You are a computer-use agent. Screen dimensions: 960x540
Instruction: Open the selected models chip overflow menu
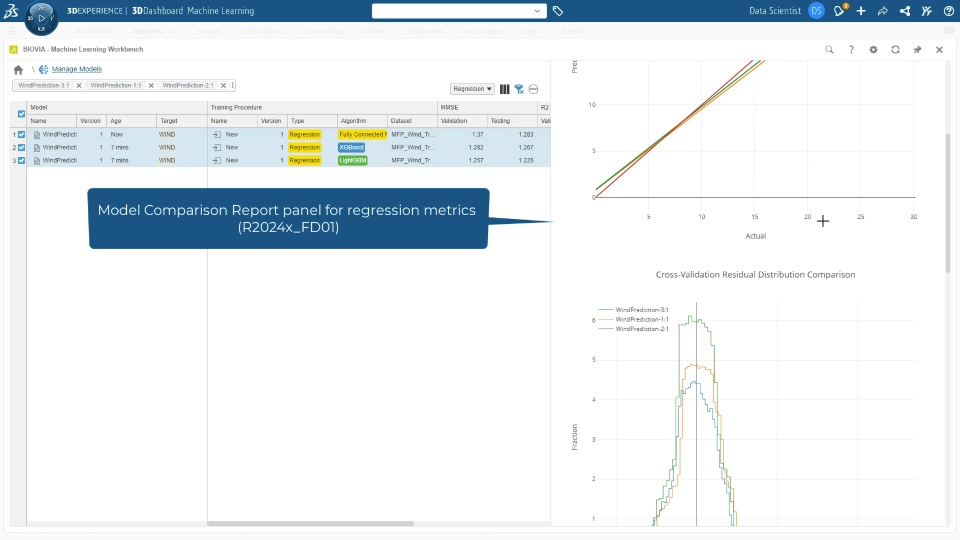pos(233,86)
